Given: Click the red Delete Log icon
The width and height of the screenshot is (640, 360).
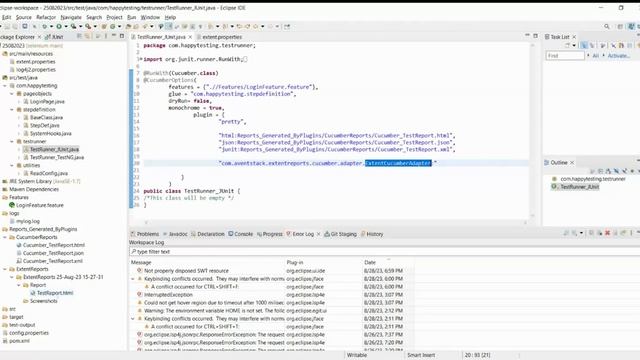Looking at the screenshot, I should [x=607, y=233].
